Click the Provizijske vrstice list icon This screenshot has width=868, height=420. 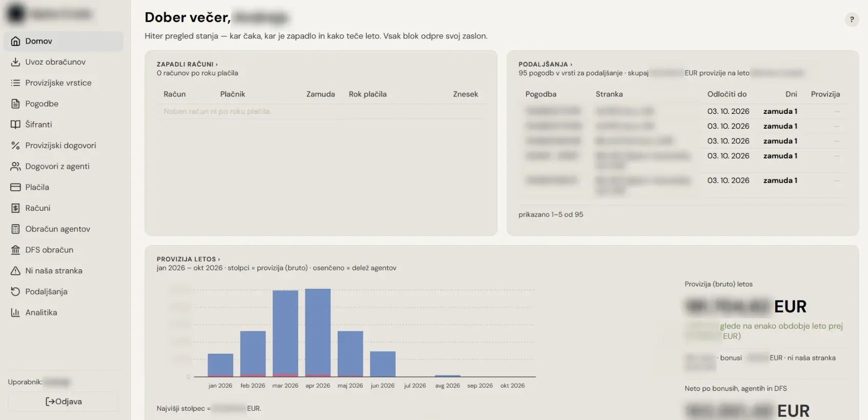(15, 83)
